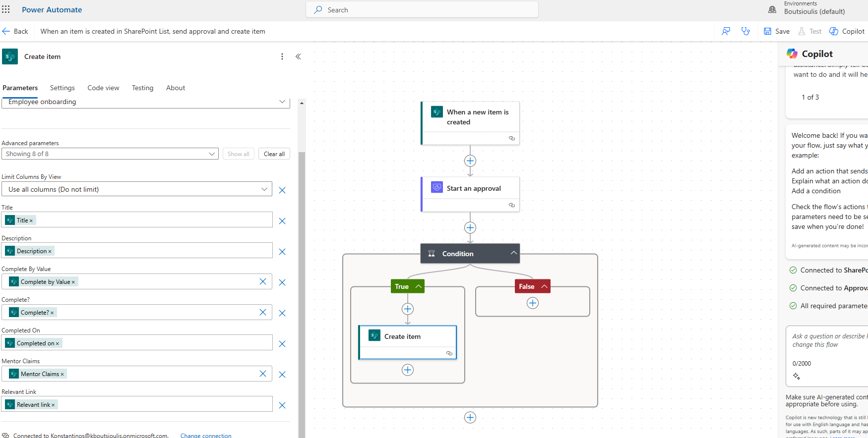
Task: Delete the Relevant link dynamic content token
Action: pos(53,405)
